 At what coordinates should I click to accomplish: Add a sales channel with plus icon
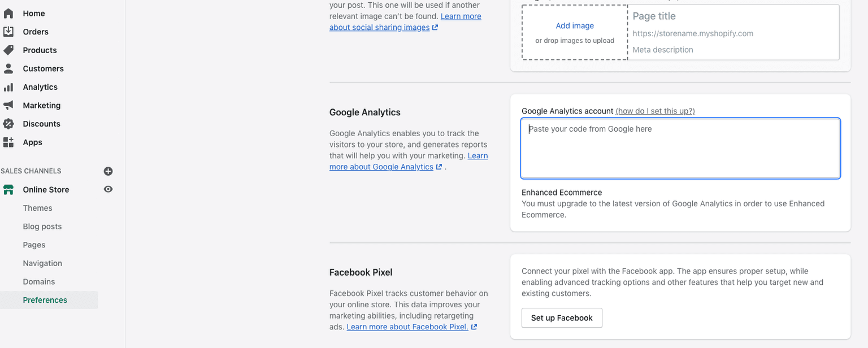coord(108,171)
